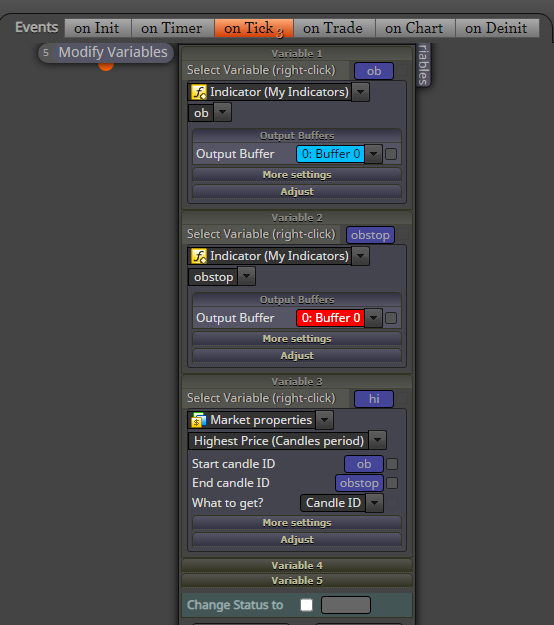Viewport: 554px width, 625px height.
Task: Collapse the Output Buffers header in Variable 2
Action: pos(297,300)
